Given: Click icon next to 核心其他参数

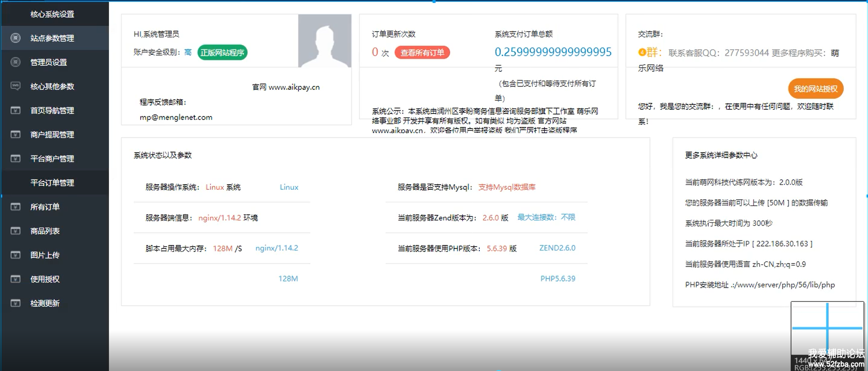Looking at the screenshot, I should [x=16, y=86].
